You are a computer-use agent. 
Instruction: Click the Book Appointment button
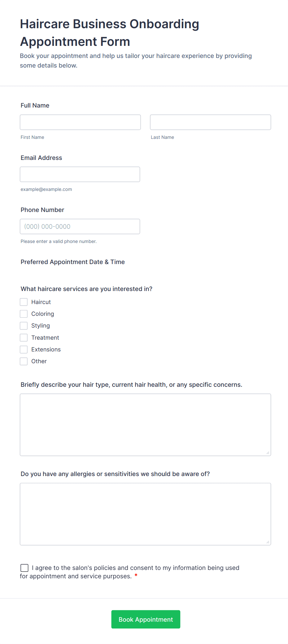[146, 619]
